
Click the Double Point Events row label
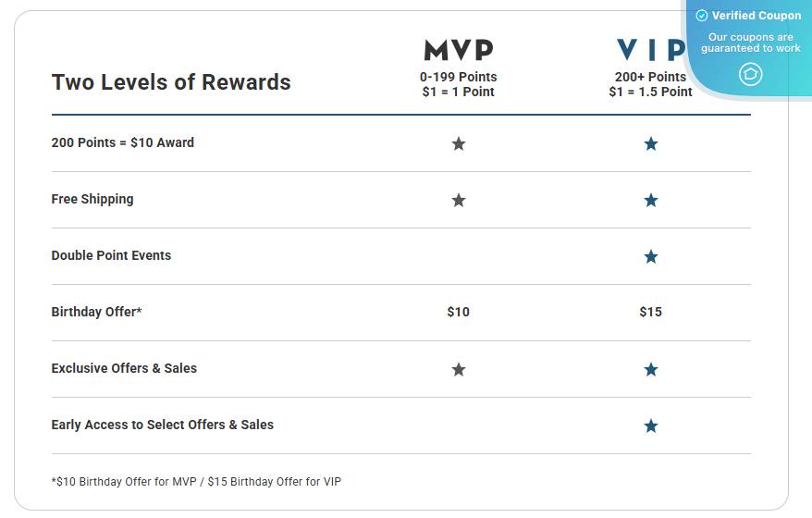click(111, 255)
